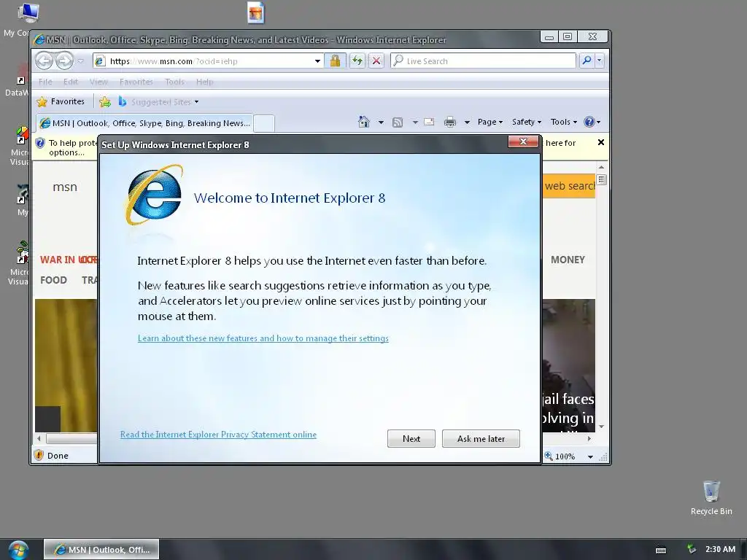The width and height of the screenshot is (747, 560).
Task: Open the Learn about these new features link
Action: (263, 338)
